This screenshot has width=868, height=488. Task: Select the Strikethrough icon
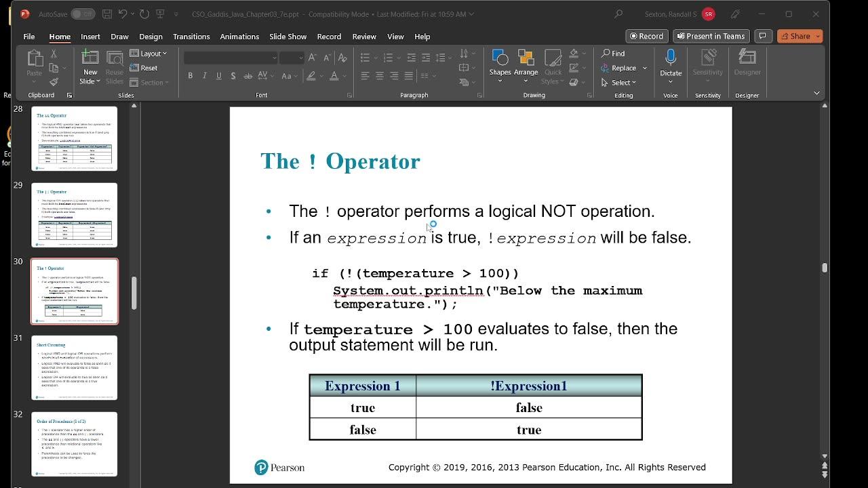[x=233, y=77]
